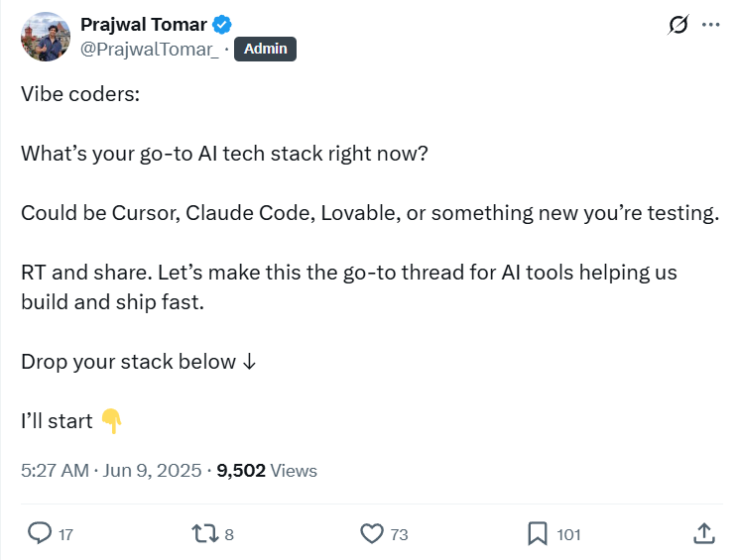Click the bookmark count 101
The width and height of the screenshot is (737, 560).
pyautogui.click(x=568, y=534)
